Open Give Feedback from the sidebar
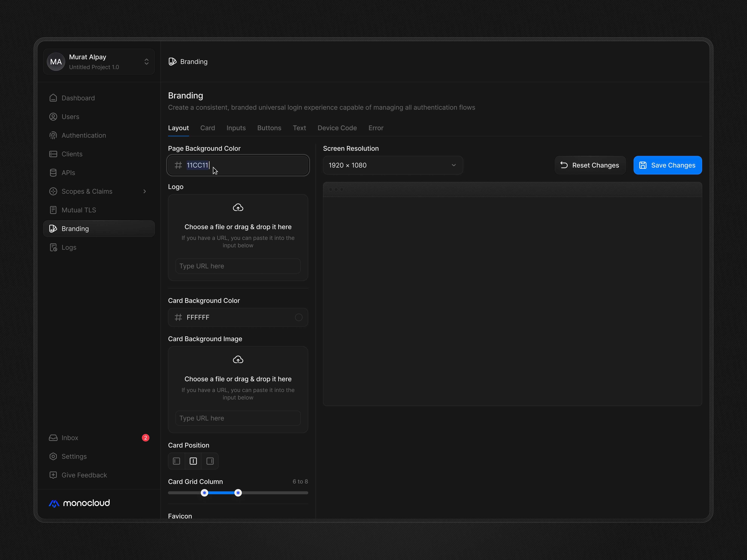Screen dimensions: 747x560 pyautogui.click(x=99, y=475)
